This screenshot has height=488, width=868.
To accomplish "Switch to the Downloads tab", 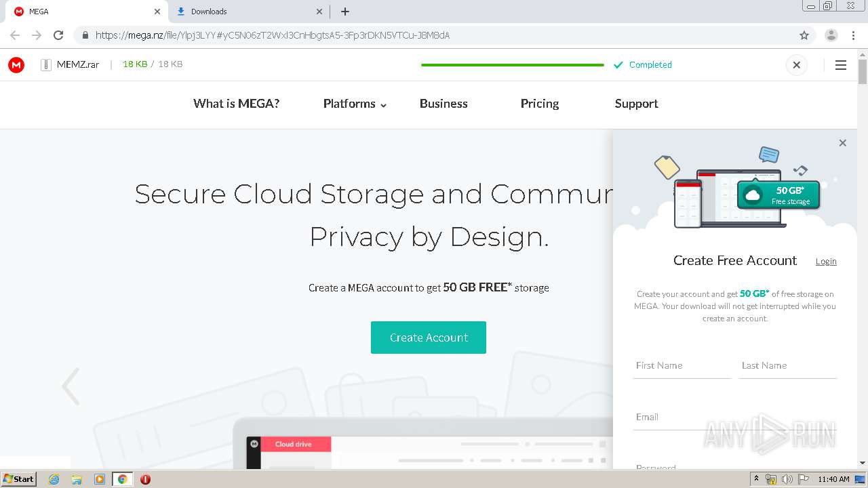I will click(x=248, y=12).
